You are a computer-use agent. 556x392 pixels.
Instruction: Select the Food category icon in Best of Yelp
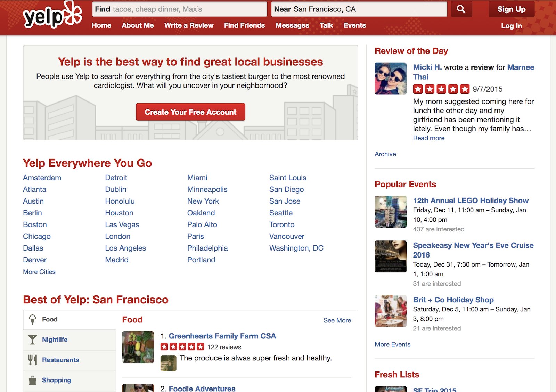coord(33,319)
